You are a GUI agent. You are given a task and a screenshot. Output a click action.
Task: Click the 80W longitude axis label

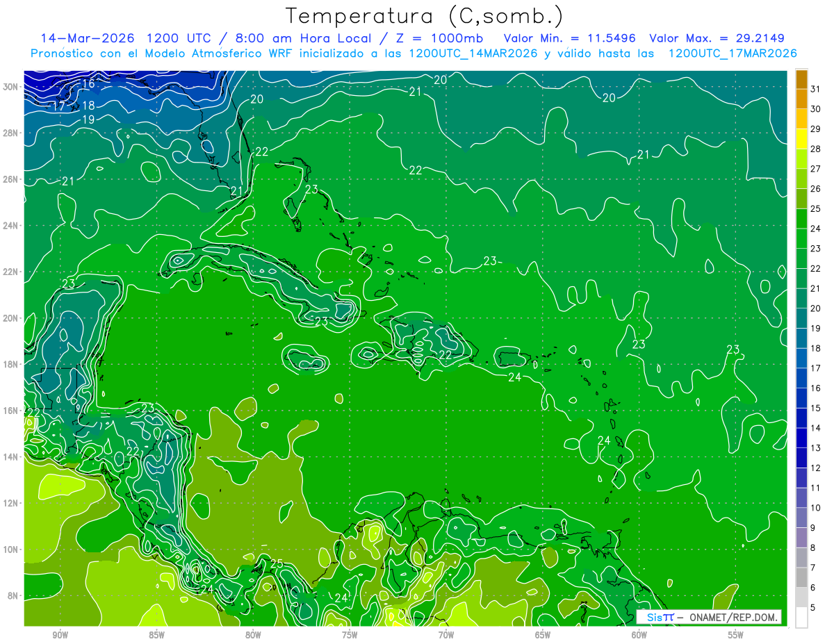tap(253, 635)
